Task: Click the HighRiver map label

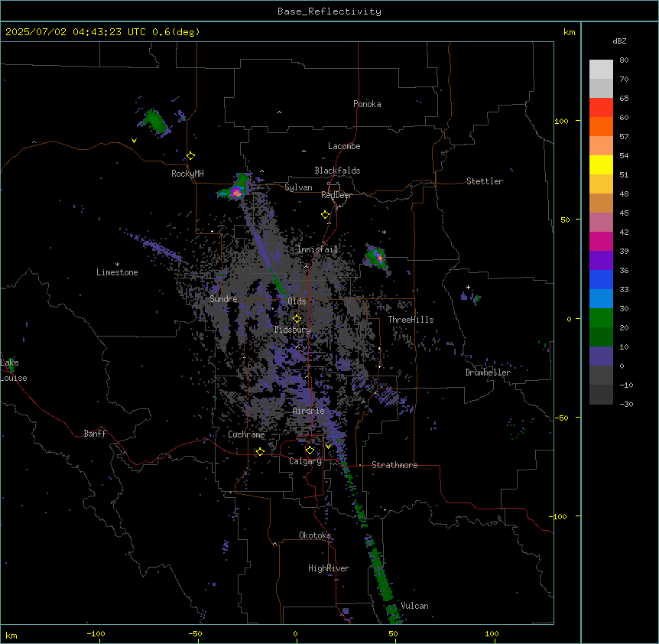Action: click(329, 568)
